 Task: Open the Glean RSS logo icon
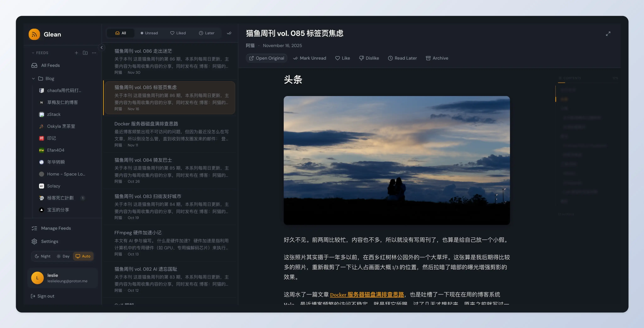34,34
